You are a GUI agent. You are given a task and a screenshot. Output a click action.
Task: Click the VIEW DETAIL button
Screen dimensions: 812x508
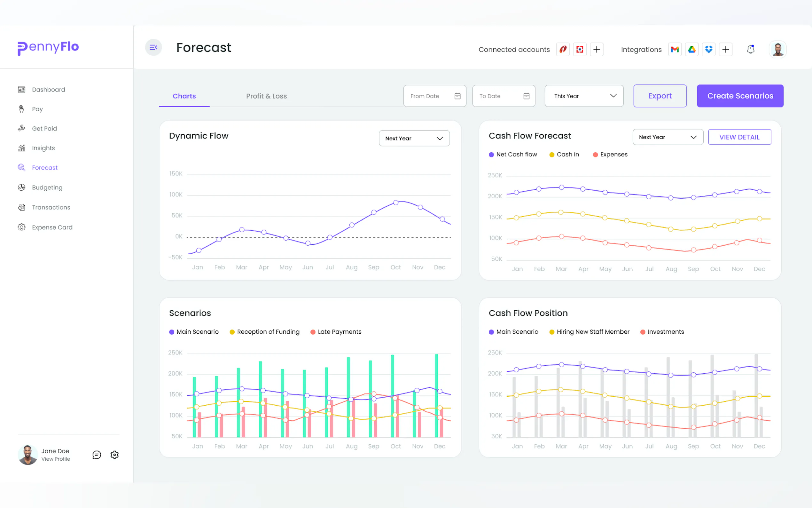pos(739,137)
